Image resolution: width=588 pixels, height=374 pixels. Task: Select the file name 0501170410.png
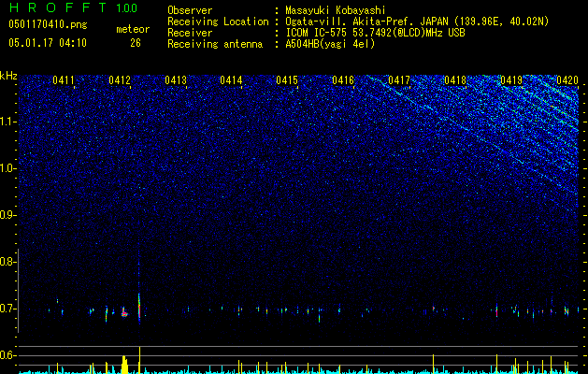point(48,24)
